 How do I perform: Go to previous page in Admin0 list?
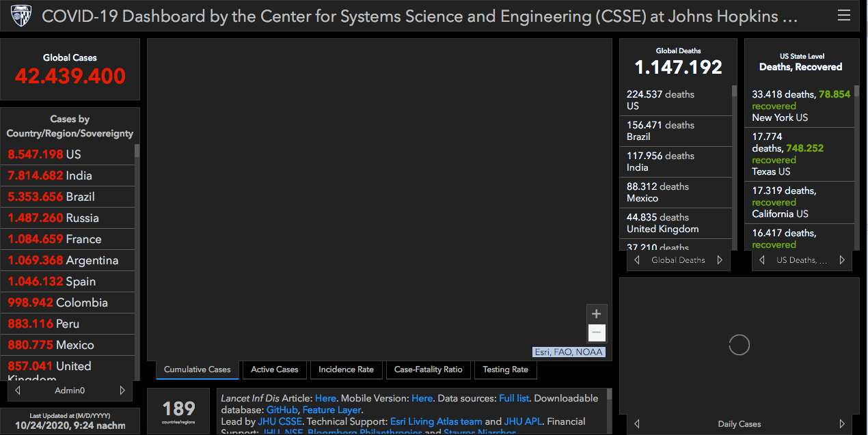(x=18, y=391)
